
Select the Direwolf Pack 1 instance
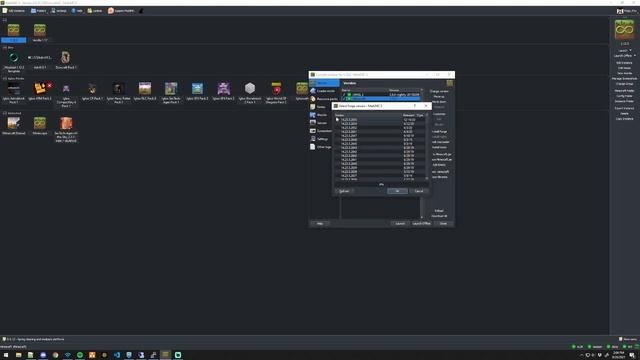click(66, 60)
